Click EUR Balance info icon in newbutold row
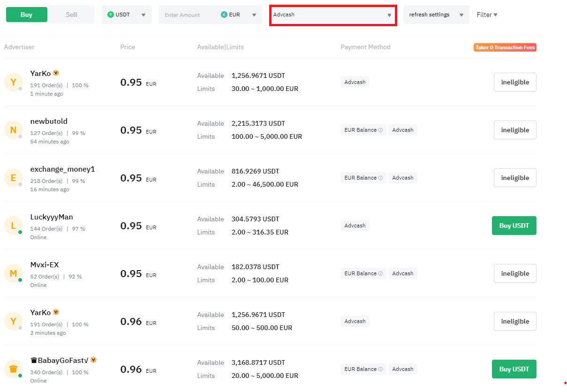This screenshot has width=567, height=392. click(380, 130)
